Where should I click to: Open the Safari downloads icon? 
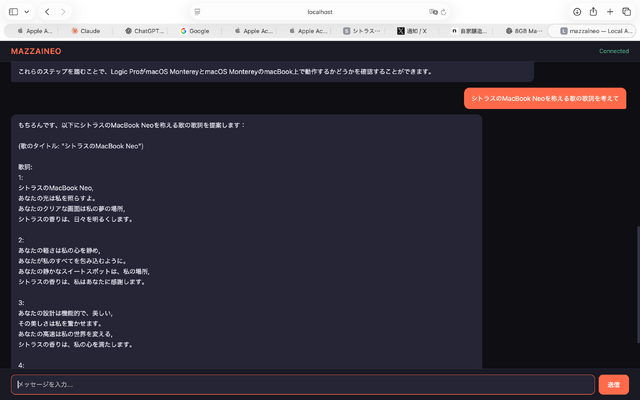pos(577,11)
